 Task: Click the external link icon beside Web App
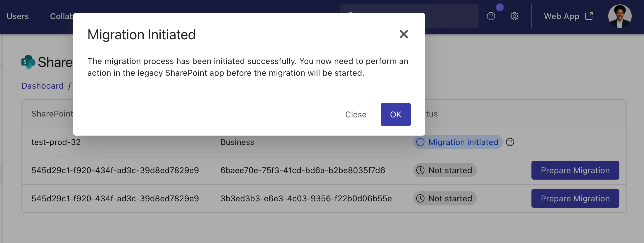point(589,16)
